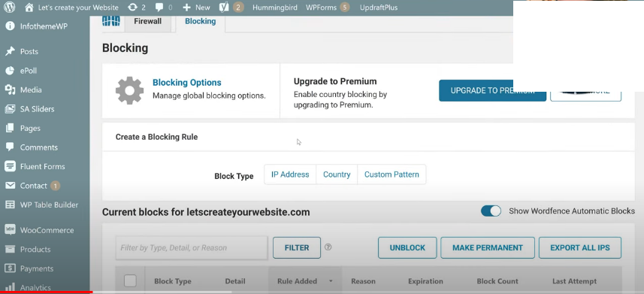Sort by Last Attempt column header
Image resolution: width=644 pixels, height=294 pixels.
(x=574, y=281)
